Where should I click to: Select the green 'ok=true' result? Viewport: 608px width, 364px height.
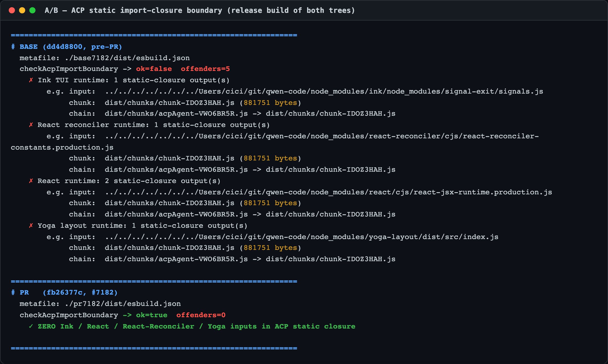(x=152, y=315)
